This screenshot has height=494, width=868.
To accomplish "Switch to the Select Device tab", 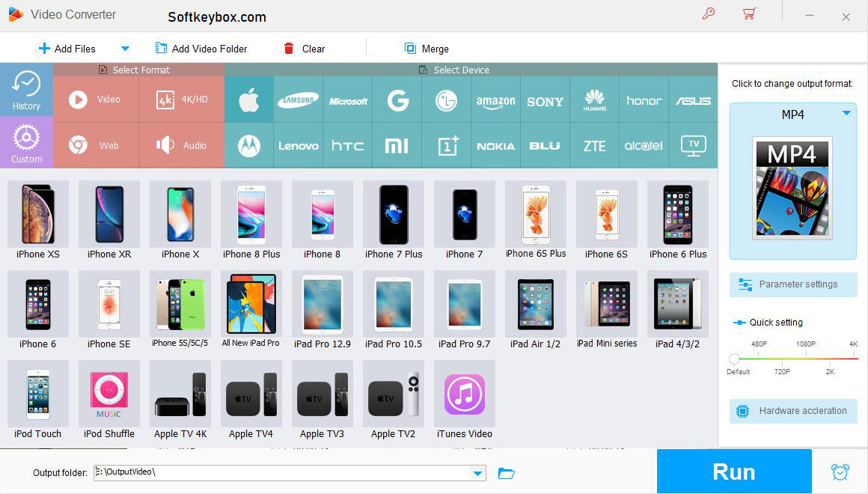I will pyautogui.click(x=454, y=70).
